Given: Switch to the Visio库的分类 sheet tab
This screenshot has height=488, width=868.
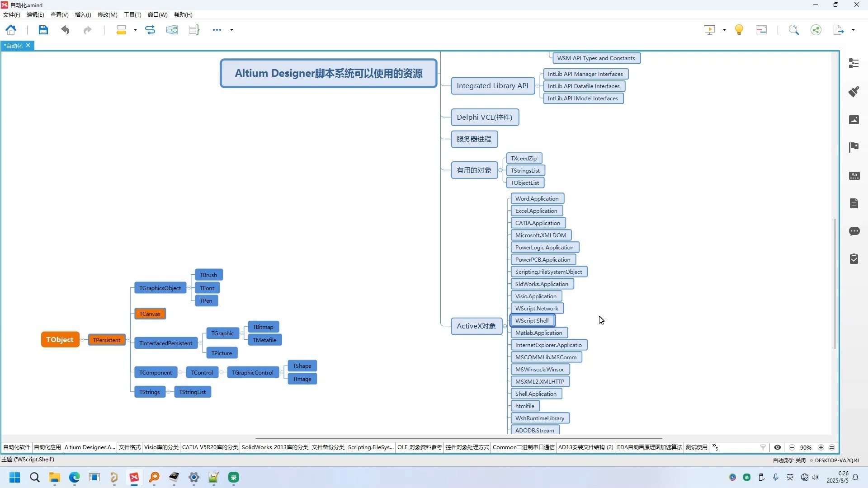Looking at the screenshot, I should (x=161, y=447).
